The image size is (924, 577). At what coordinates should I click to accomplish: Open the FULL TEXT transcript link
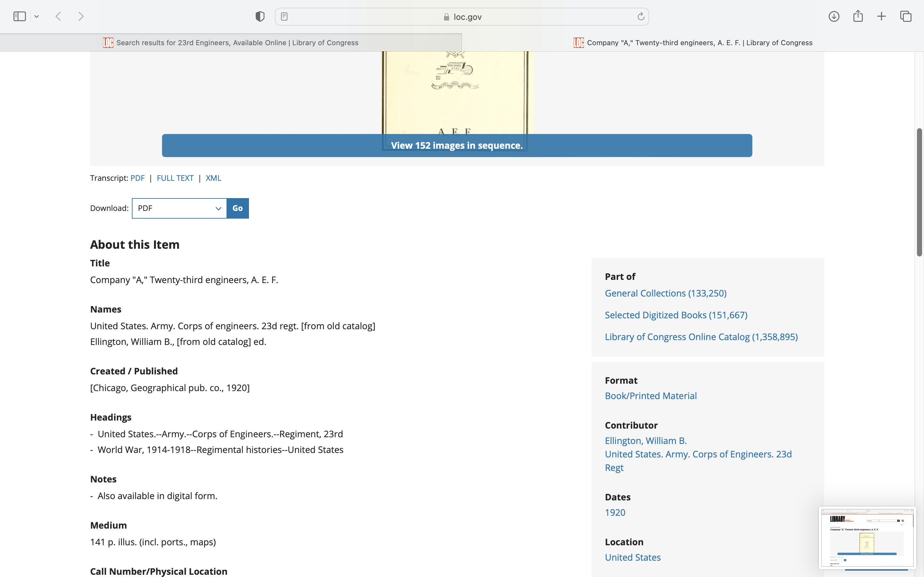[175, 178]
